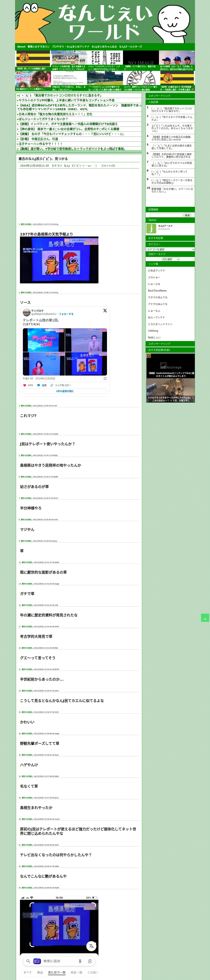Image resolution: width=210 pixels, height=980 pixels.
Task: Open headline 【訃報】中居正広さん、引退
Action: [38, 139]
